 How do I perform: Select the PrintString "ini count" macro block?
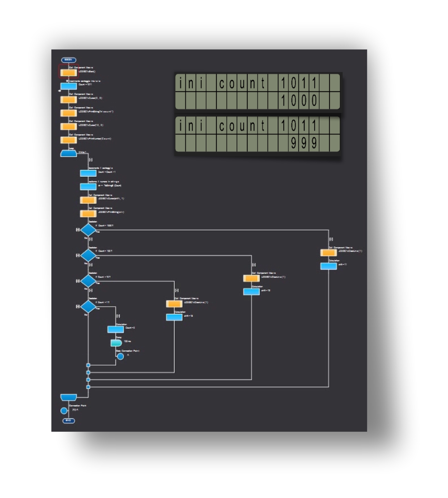pyautogui.click(x=69, y=113)
